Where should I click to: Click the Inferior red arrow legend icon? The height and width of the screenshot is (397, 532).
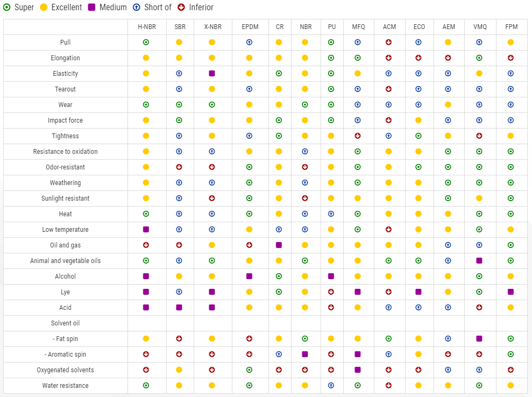click(x=181, y=8)
